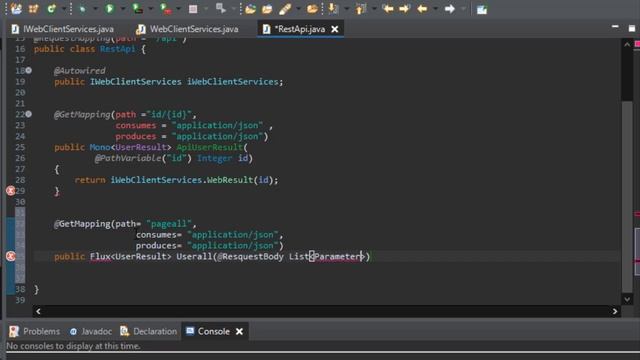This screenshot has width=640, height=360.
Task: Collapse the fold marker at line 22
Action: tap(29, 114)
